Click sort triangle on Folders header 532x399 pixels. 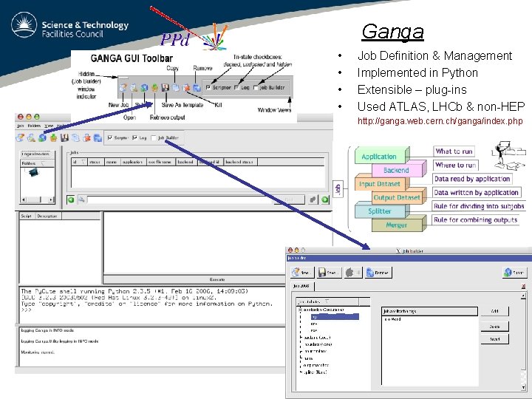point(42,163)
